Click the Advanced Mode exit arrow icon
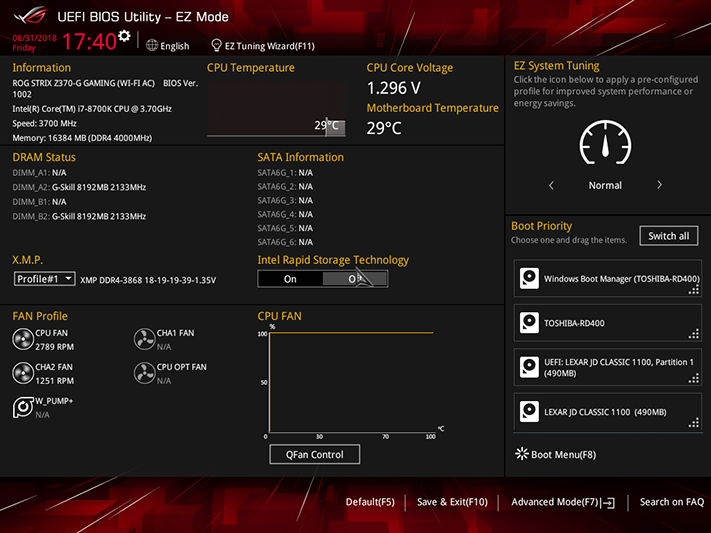This screenshot has width=711, height=533. 608,503
